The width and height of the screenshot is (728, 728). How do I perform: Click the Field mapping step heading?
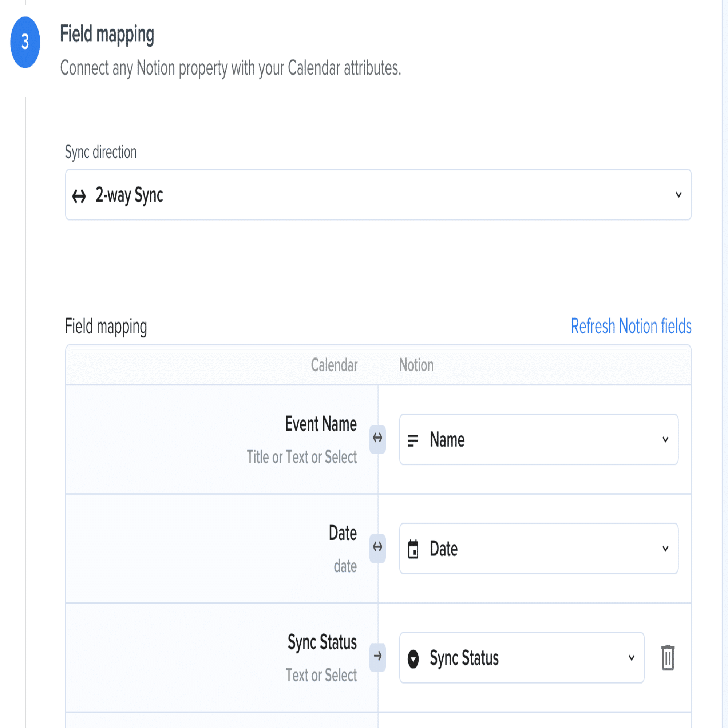click(x=107, y=34)
